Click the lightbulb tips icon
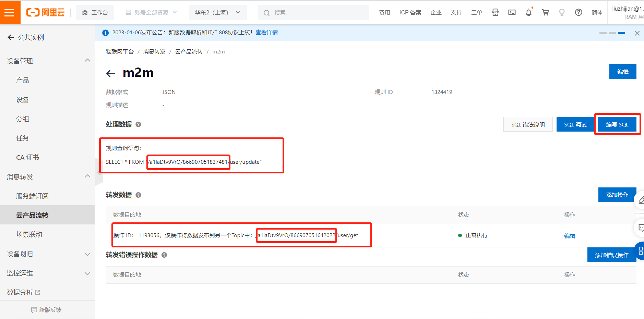The height and width of the screenshot is (319, 644). (562, 13)
